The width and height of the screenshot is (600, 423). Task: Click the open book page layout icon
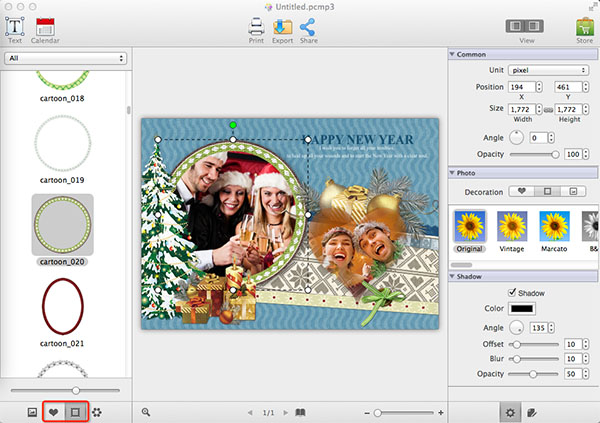click(x=301, y=411)
